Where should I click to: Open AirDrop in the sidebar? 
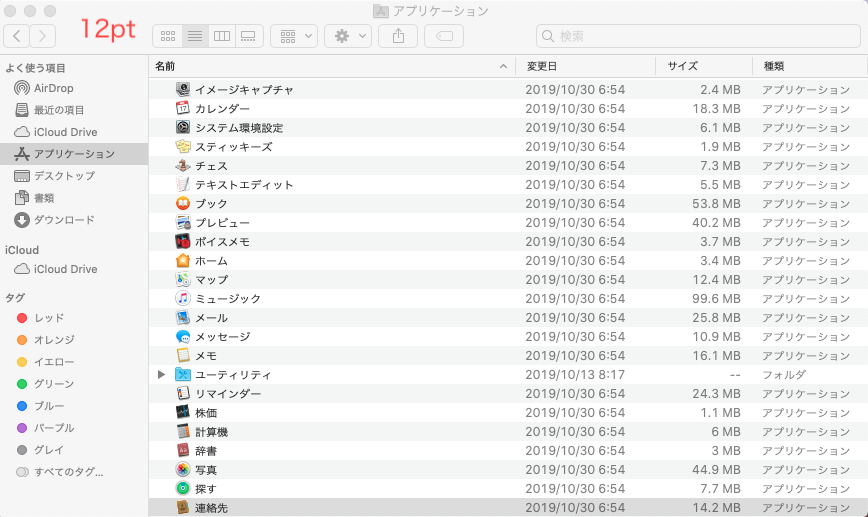pyautogui.click(x=53, y=88)
